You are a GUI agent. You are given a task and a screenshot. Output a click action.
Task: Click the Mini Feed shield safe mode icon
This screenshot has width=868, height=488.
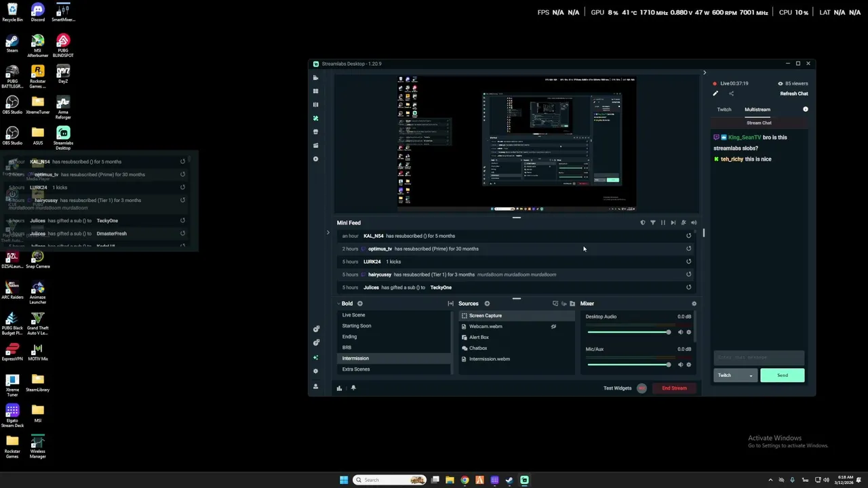pyautogui.click(x=643, y=222)
